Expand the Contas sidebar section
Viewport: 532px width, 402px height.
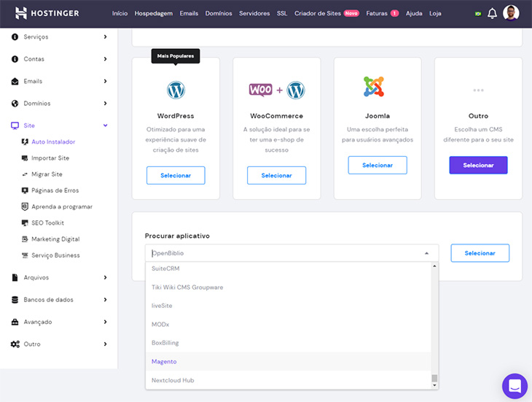(x=105, y=59)
